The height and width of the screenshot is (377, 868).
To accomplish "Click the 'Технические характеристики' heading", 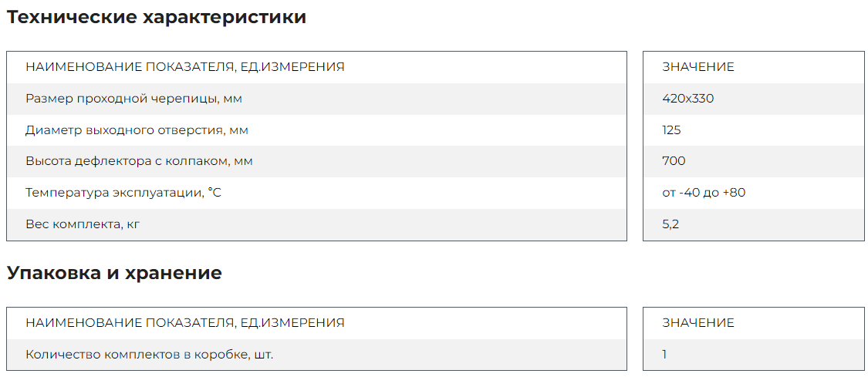I will click(156, 17).
